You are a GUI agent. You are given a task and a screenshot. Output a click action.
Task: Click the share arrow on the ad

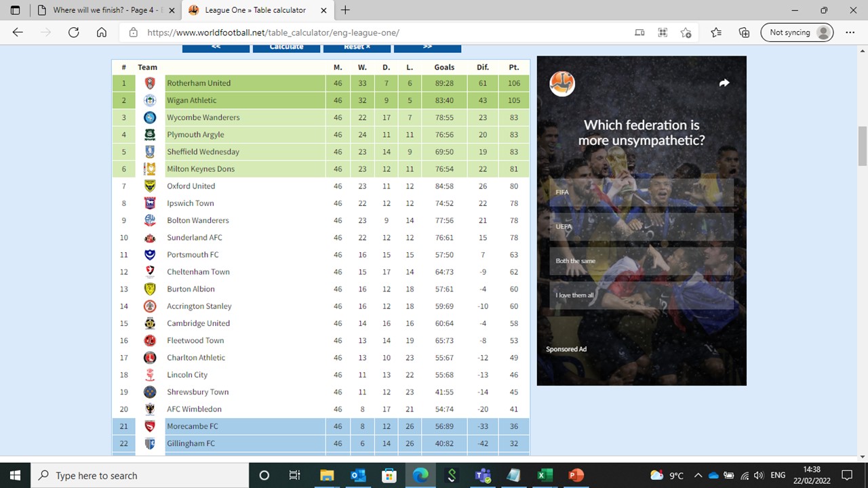[724, 83]
